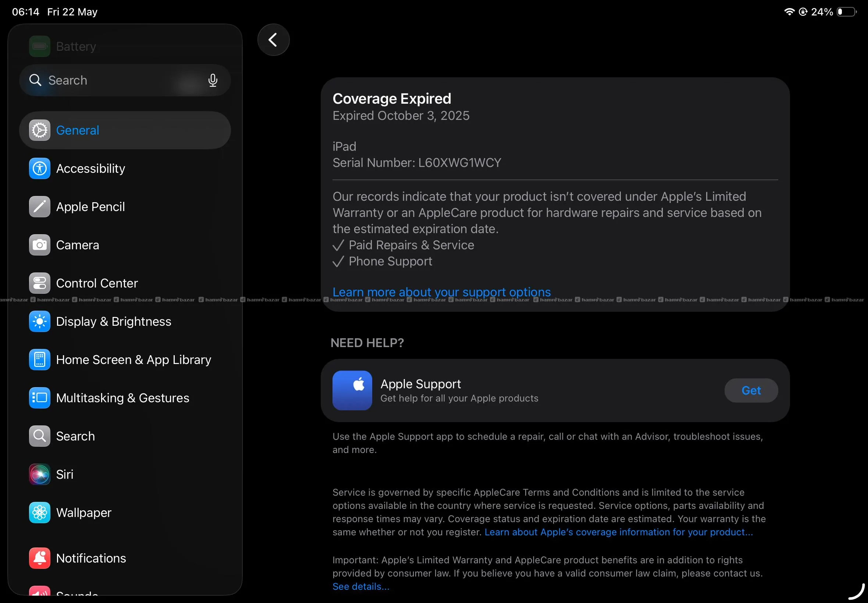Open the See details link

tap(361, 586)
